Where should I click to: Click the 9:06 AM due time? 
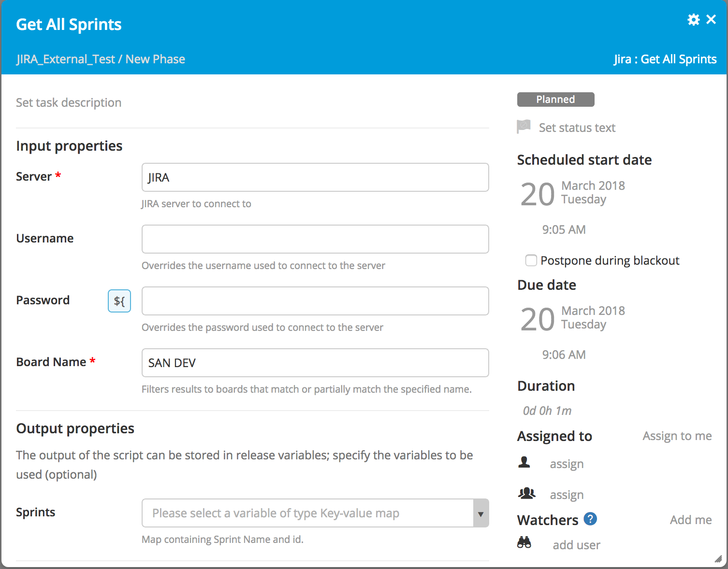coord(564,355)
